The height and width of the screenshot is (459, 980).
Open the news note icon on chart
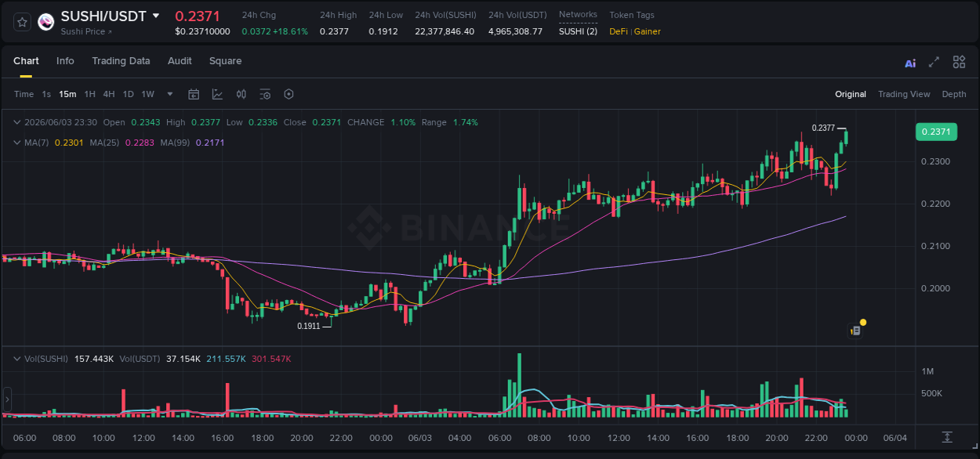pyautogui.click(x=856, y=331)
